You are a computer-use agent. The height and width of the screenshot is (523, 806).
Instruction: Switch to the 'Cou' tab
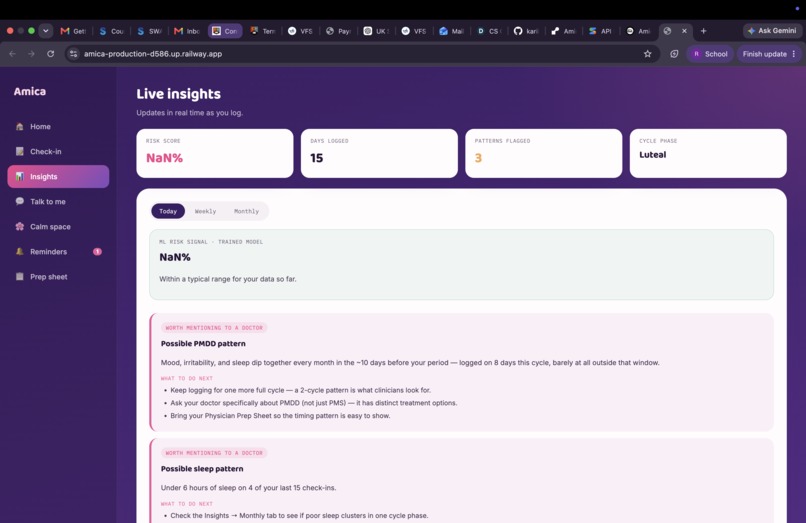112,31
